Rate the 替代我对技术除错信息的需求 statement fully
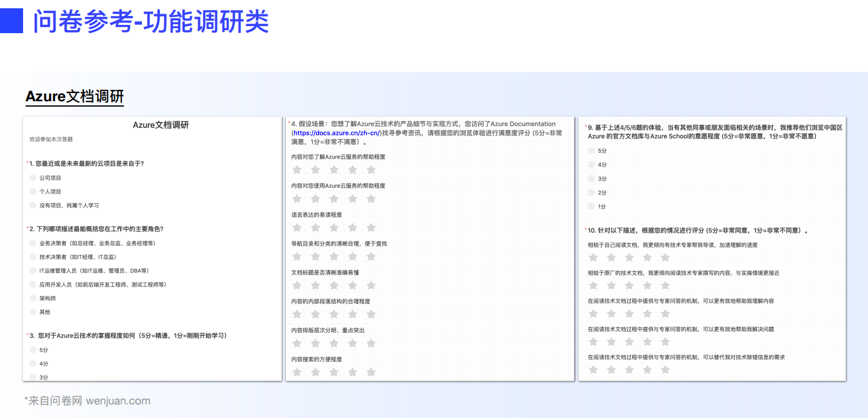 [666, 369]
